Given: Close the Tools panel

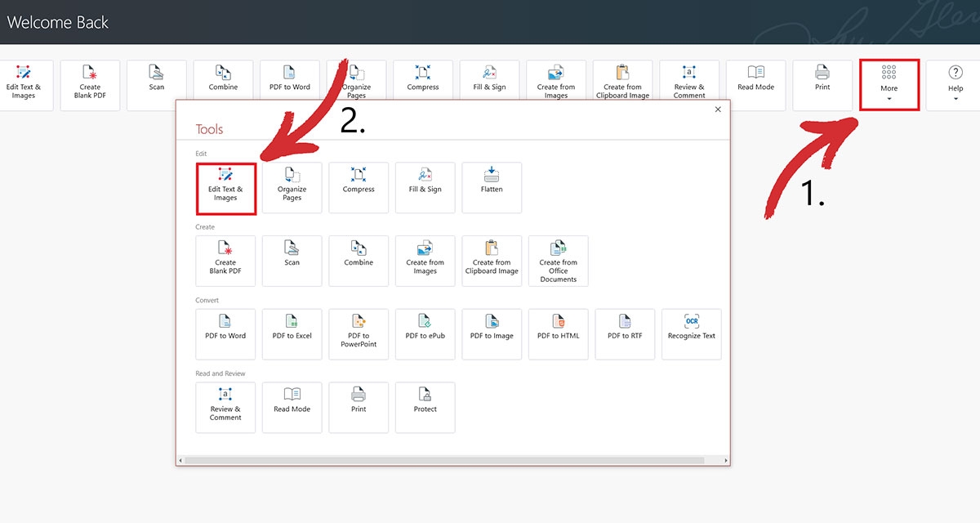Looking at the screenshot, I should (x=718, y=109).
